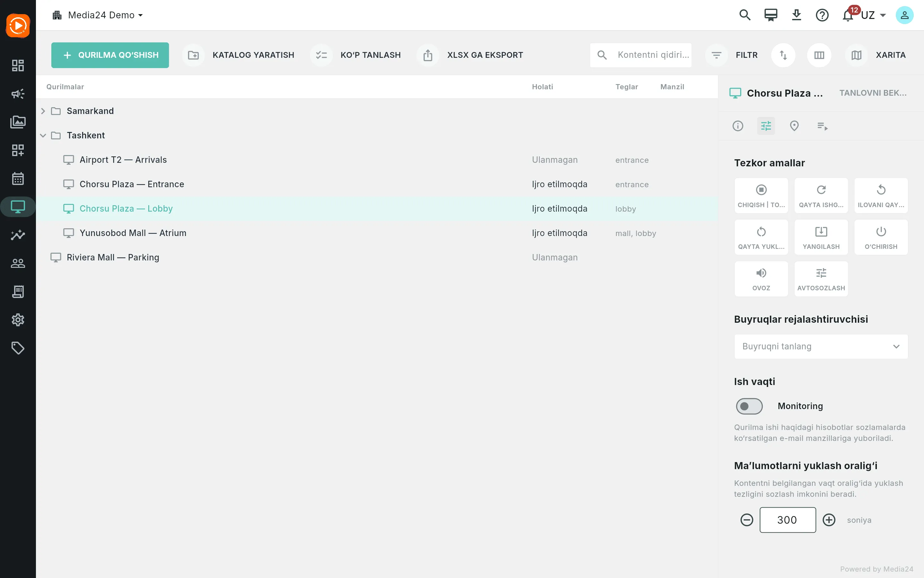924x578 pixels.
Task: Open the campaigns megaphone icon in sidebar
Action: pos(18,94)
